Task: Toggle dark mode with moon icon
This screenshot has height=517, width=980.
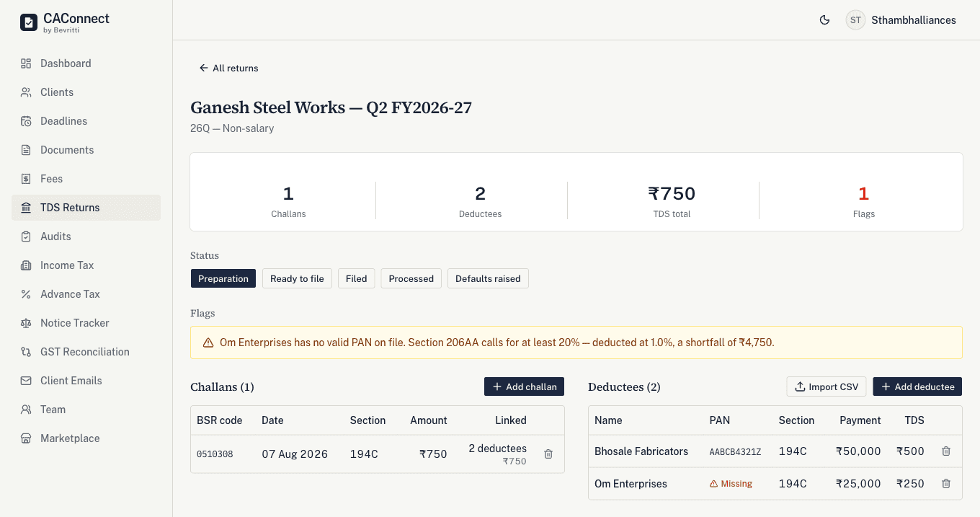Action: tap(825, 20)
